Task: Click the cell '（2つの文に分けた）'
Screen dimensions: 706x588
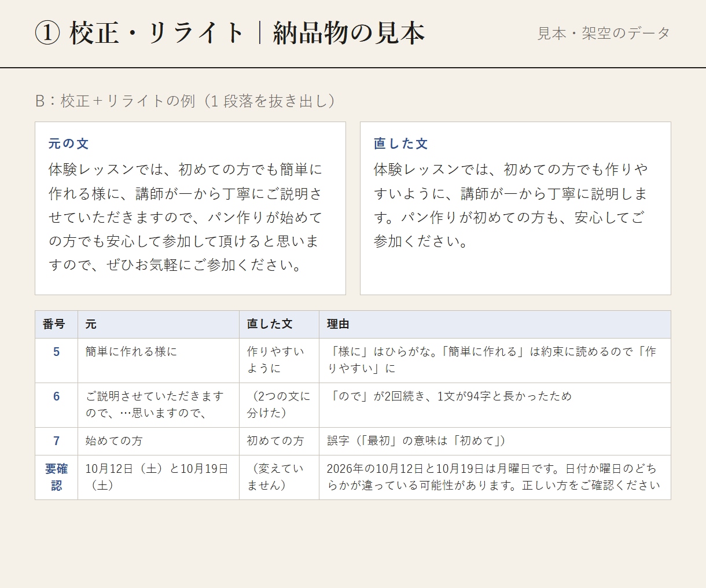Action: 279,405
